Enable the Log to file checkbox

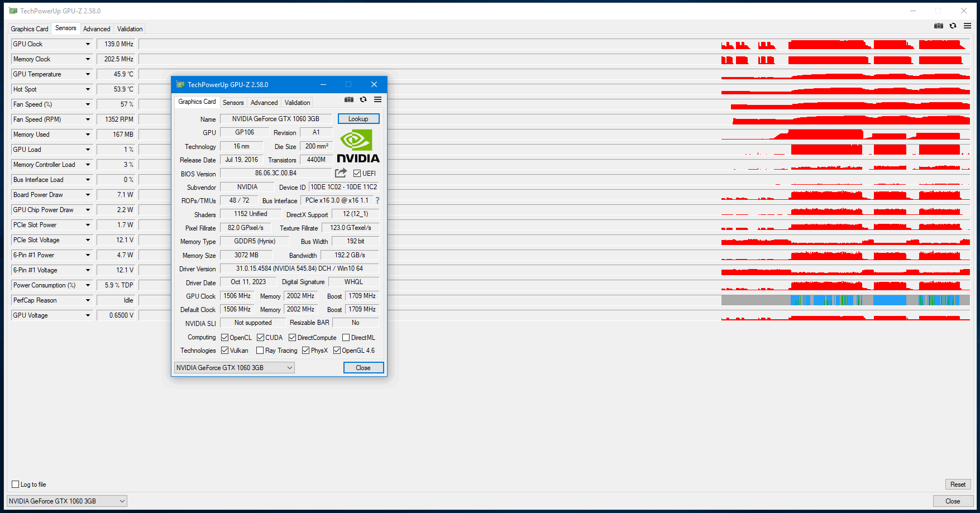[16, 485]
